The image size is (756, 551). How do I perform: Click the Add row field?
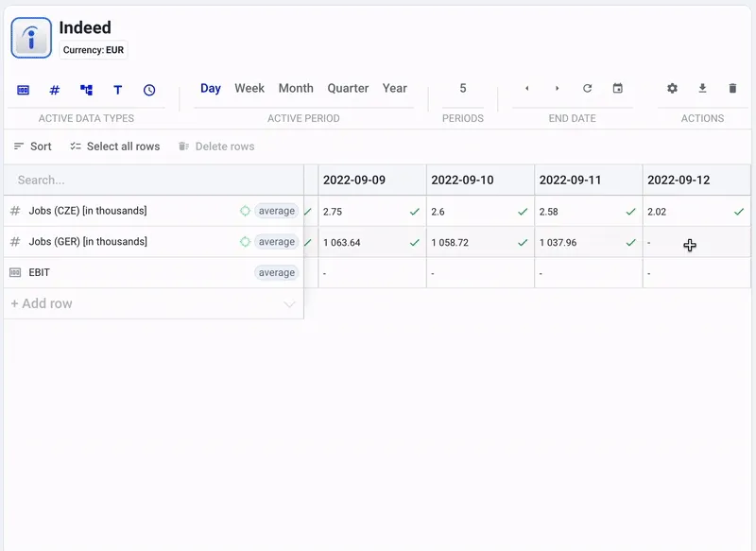(153, 303)
